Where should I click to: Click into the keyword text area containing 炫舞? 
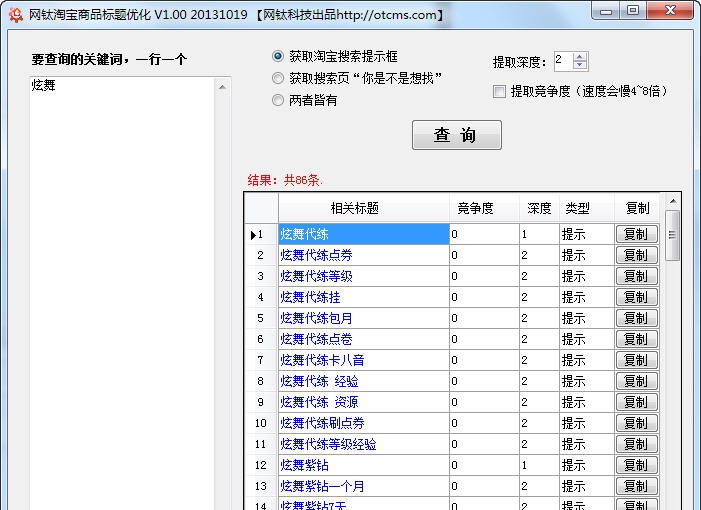pyautogui.click(x=123, y=293)
